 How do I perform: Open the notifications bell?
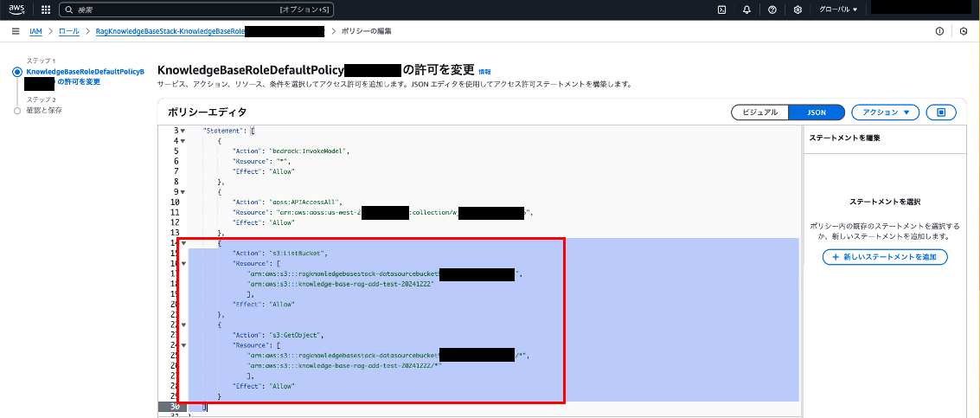coord(746,10)
